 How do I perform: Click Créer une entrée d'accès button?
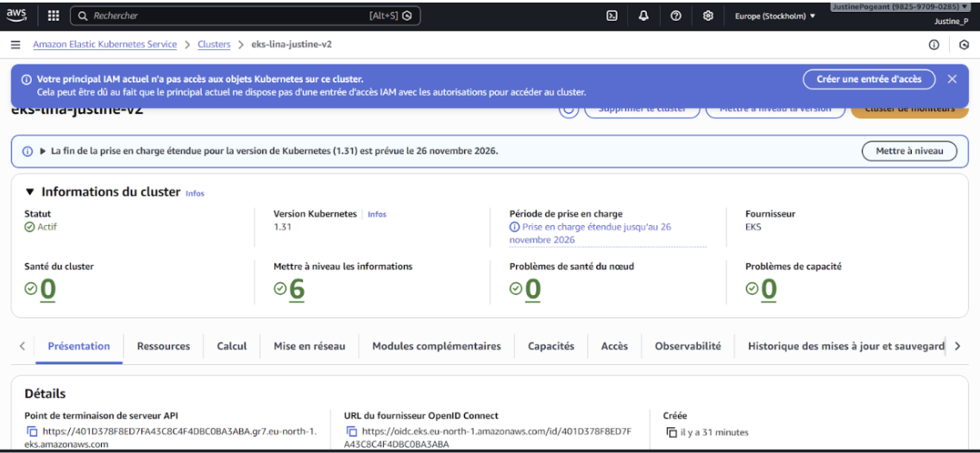870,79
